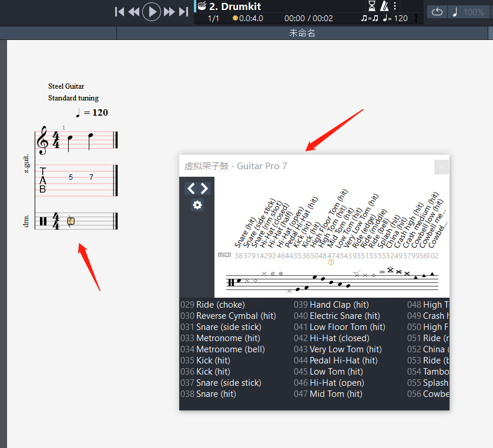Start playback with the play button
Image resolution: width=493 pixels, height=448 pixels.
coord(152,12)
